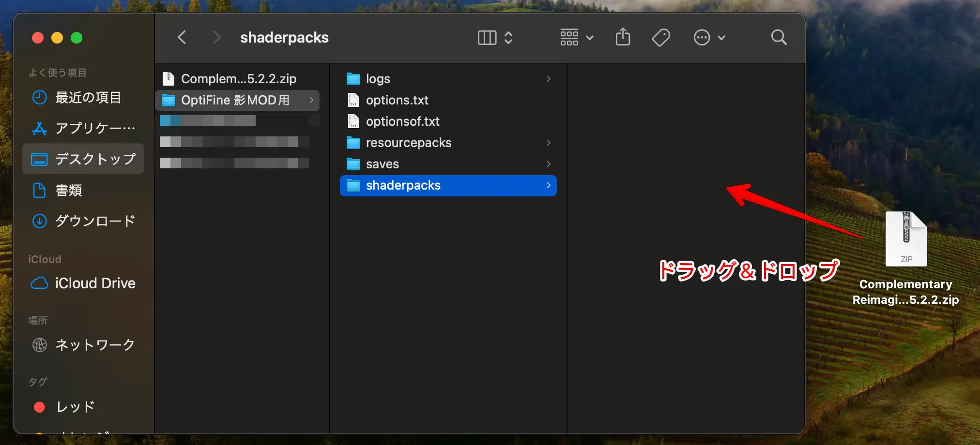Image resolution: width=980 pixels, height=445 pixels.
Task: Switch view using the column view icon
Action: [x=487, y=37]
